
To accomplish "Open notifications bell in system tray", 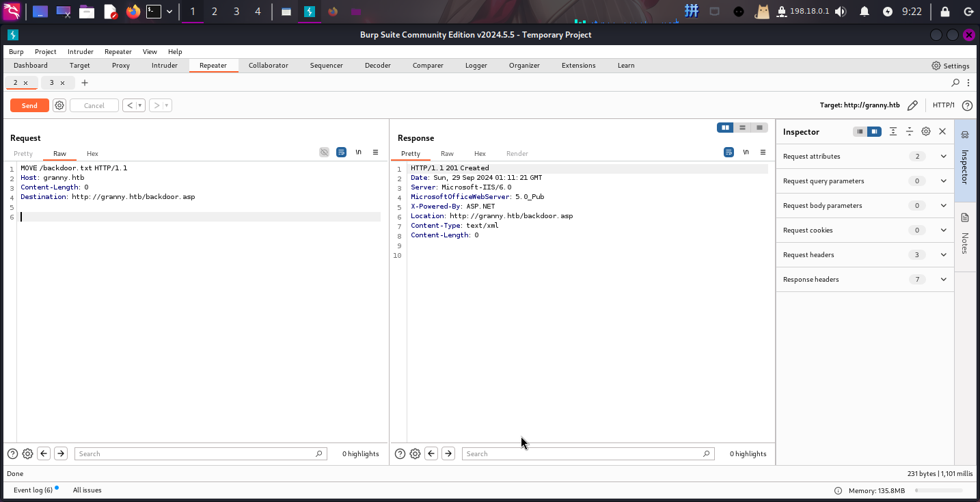I will [865, 11].
